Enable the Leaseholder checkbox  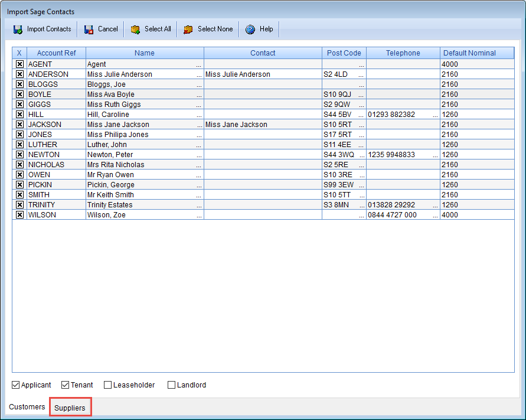(107, 385)
